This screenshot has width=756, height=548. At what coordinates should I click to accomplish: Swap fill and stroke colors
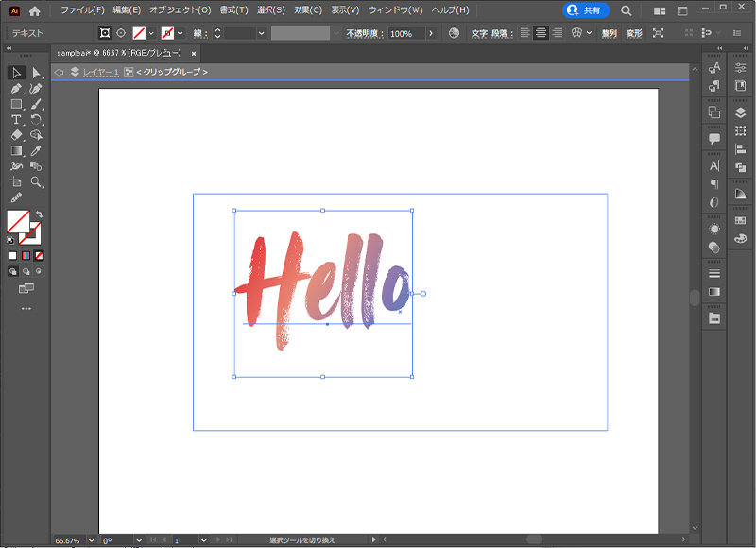pos(39,214)
